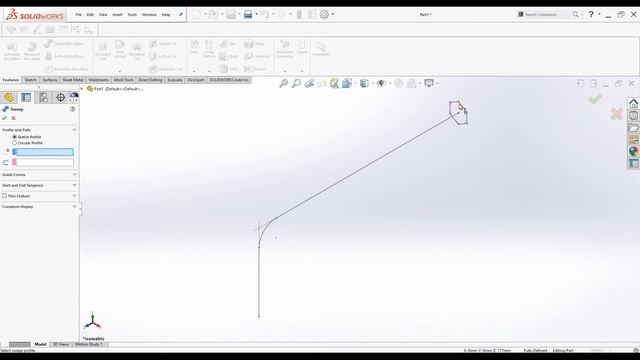Open the Print dropdown arrow

point(256,14)
